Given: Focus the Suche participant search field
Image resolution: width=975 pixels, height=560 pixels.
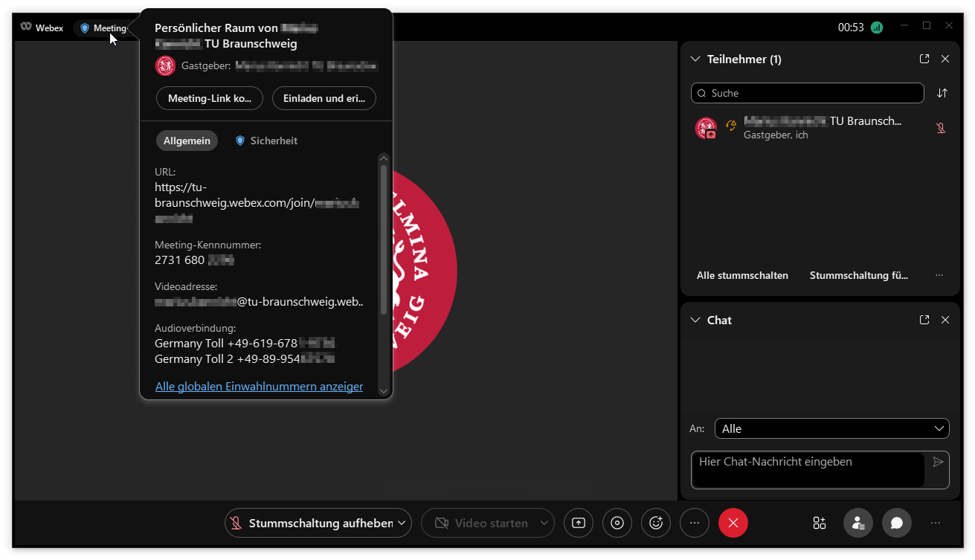Looking at the screenshot, I should 808,93.
